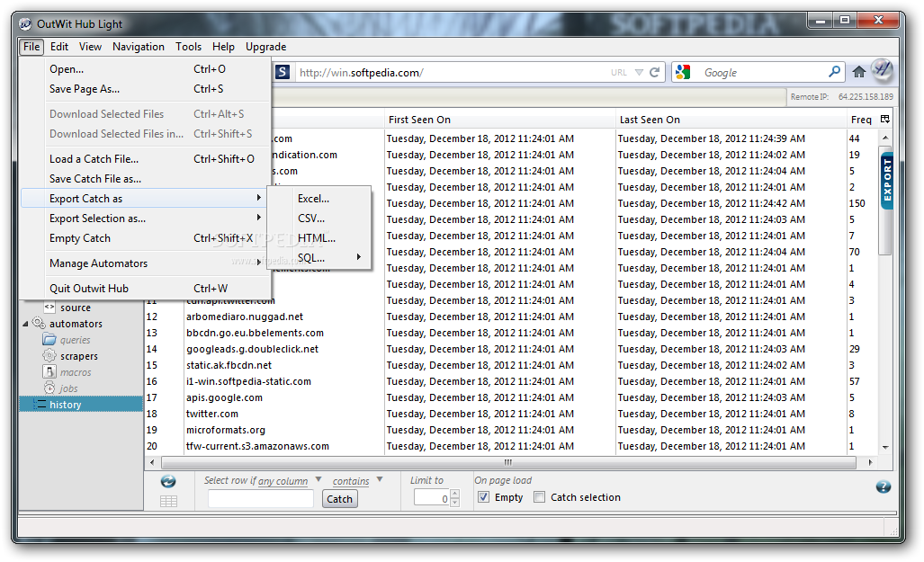Click the select row filter text field

[x=260, y=499]
